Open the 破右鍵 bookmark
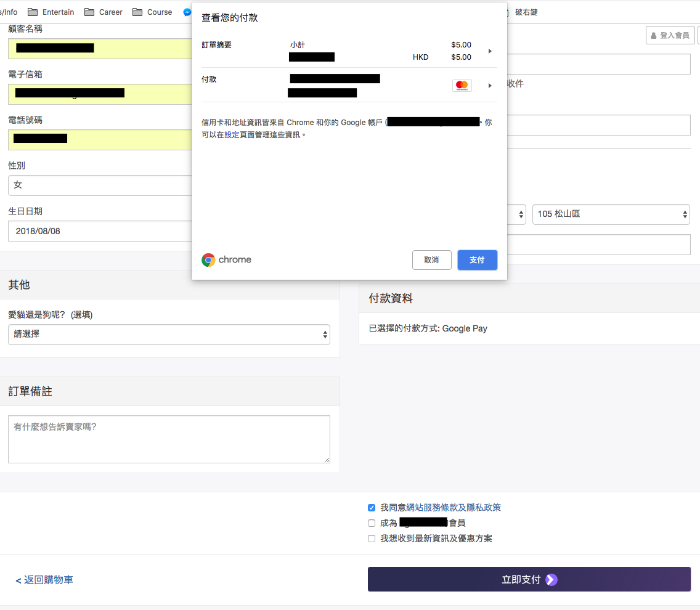 526,12
